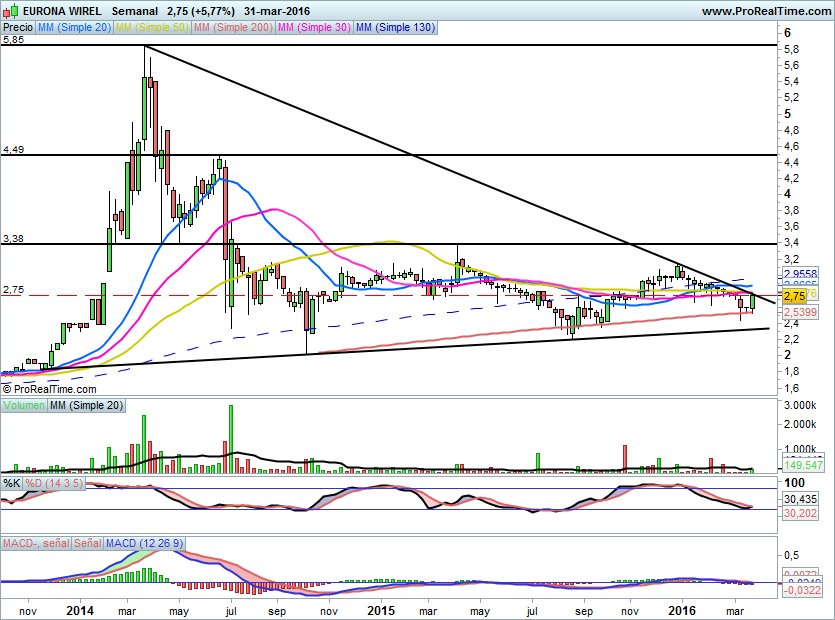The image size is (835, 620).
Task: Select the MACD-, señal histogram label
Action: click(x=36, y=543)
